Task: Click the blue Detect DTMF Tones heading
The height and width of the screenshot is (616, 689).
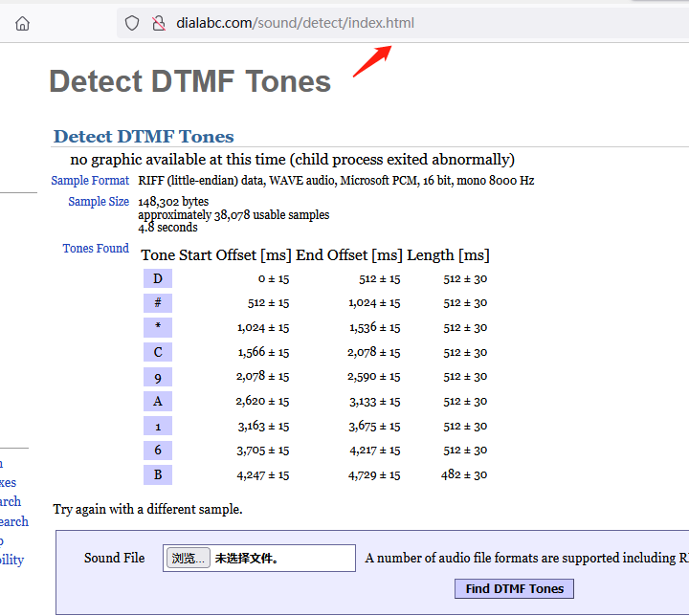Action: click(x=144, y=137)
